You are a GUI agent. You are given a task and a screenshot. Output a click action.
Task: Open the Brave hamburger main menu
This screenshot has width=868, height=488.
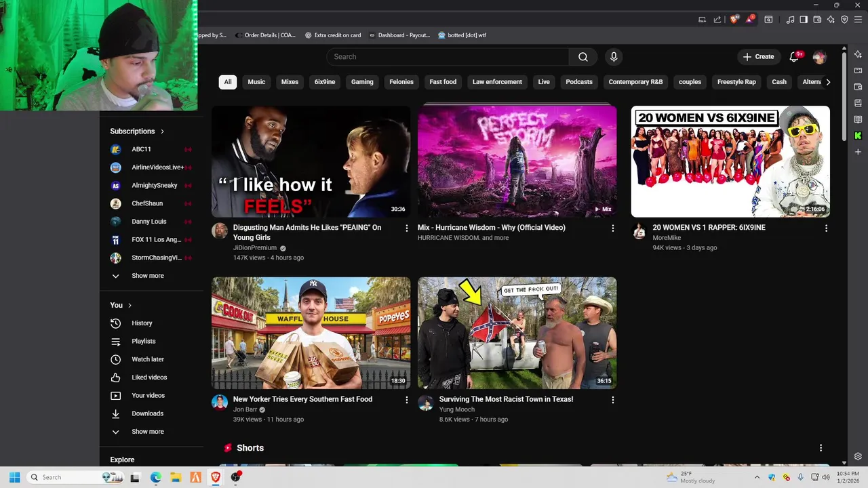click(x=858, y=20)
